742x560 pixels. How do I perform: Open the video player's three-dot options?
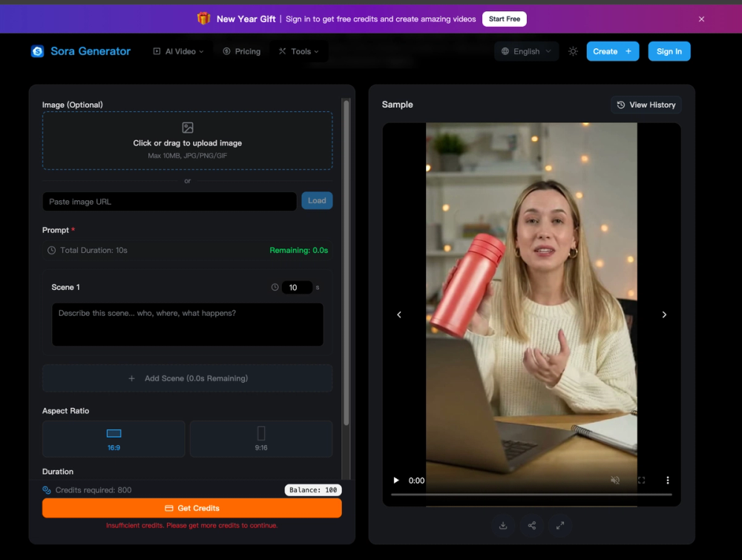tap(667, 480)
